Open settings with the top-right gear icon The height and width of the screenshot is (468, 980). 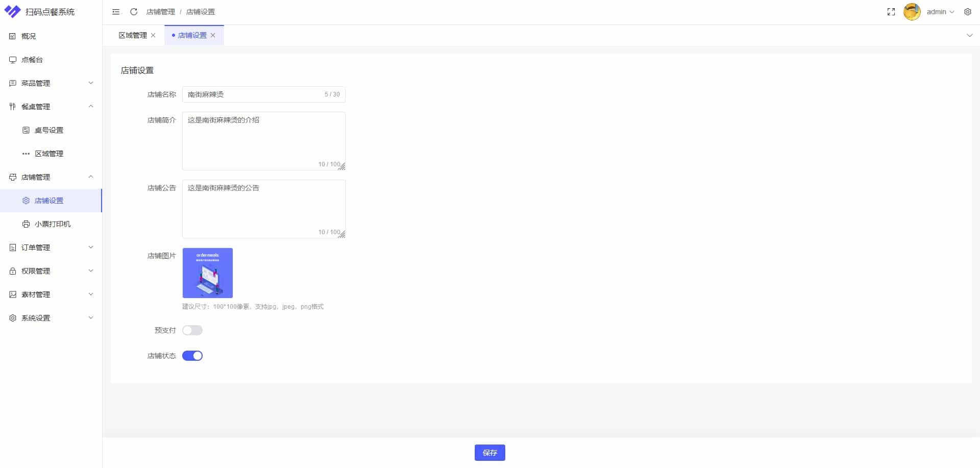coord(968,12)
